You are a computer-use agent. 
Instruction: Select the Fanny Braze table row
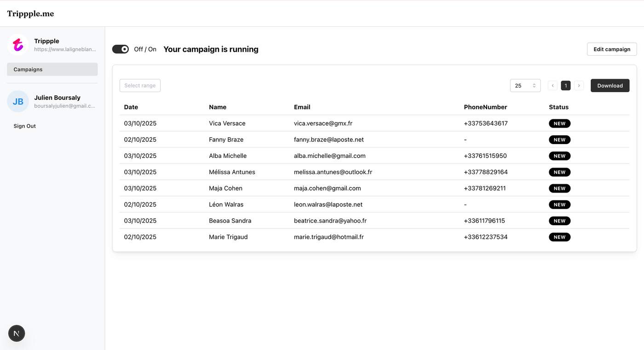tap(226, 140)
